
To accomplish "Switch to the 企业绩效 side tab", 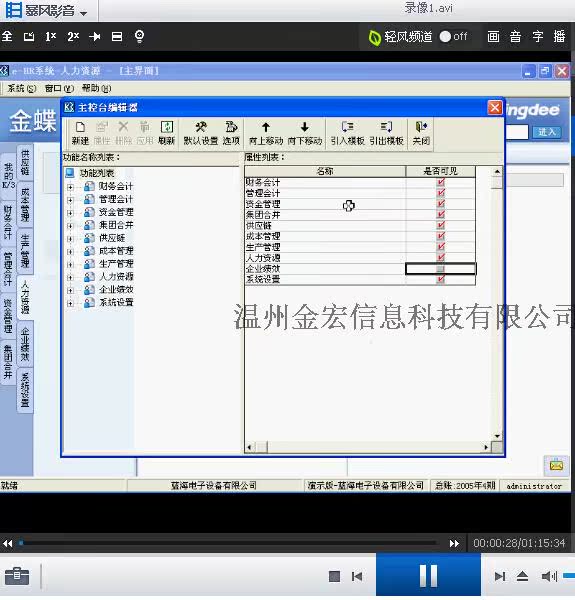I will point(25,344).
